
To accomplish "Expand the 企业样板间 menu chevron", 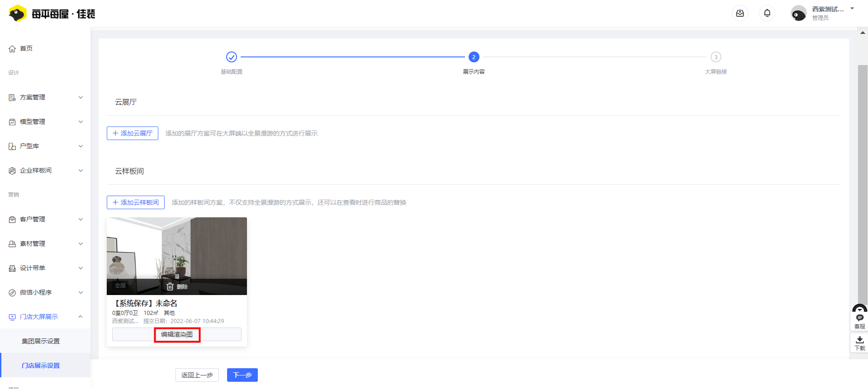I will pyautogui.click(x=81, y=171).
